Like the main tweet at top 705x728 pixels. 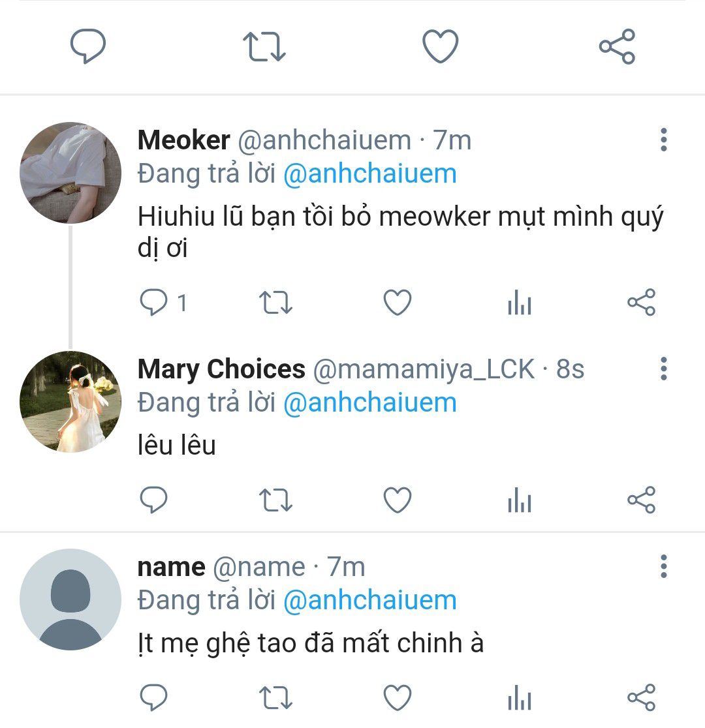tap(441, 47)
